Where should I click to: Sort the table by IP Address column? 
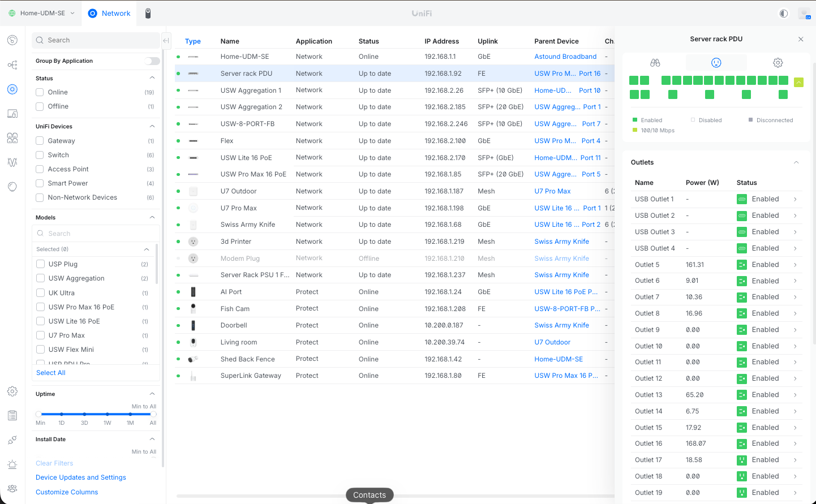coord(441,41)
